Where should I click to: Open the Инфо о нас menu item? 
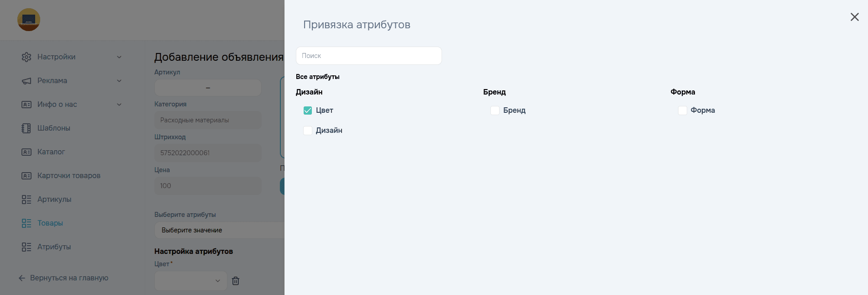[x=58, y=104]
